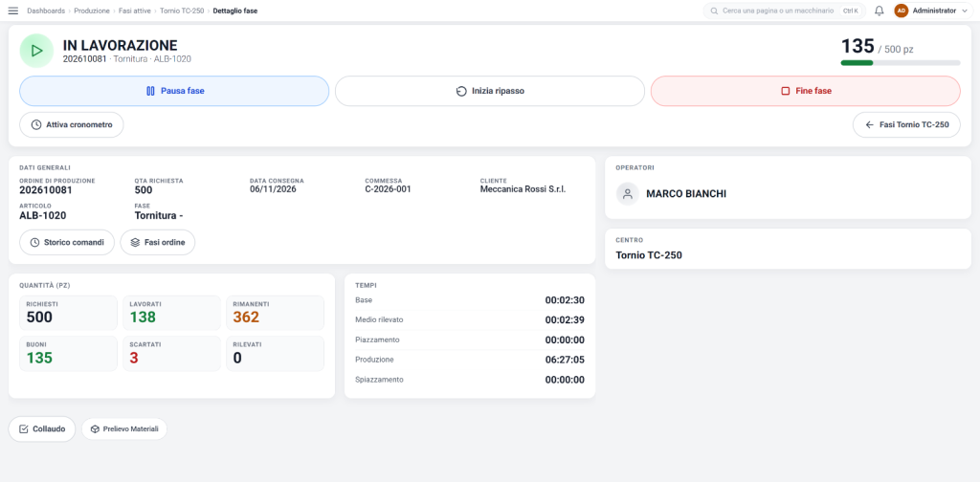This screenshot has width=980, height=482.
Task: Pause the phase with Pausa fase
Action: 174,91
